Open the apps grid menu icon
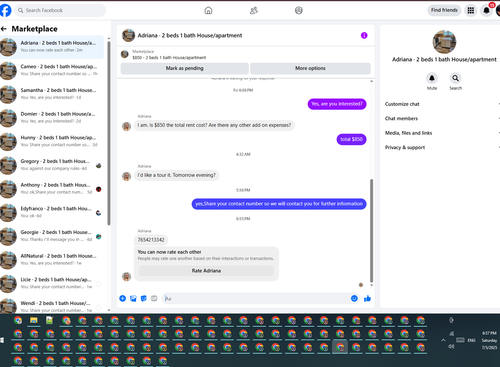The image size is (500, 367). (471, 10)
